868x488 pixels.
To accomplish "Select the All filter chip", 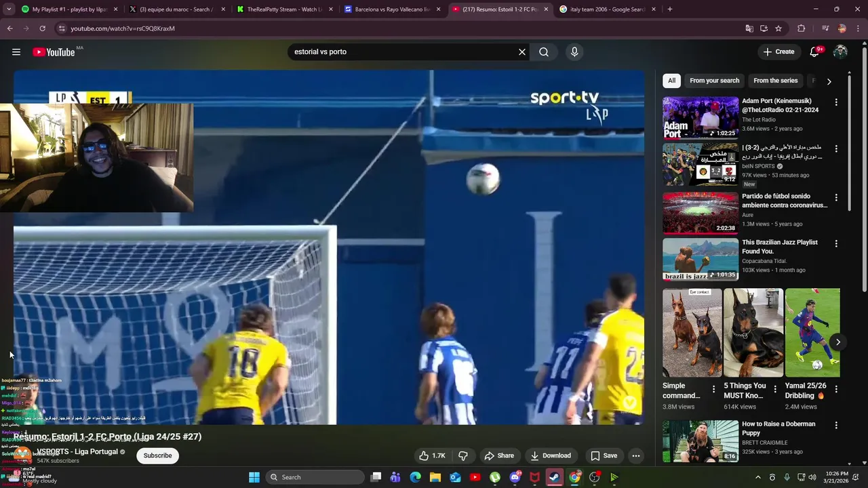I will click(x=671, y=81).
